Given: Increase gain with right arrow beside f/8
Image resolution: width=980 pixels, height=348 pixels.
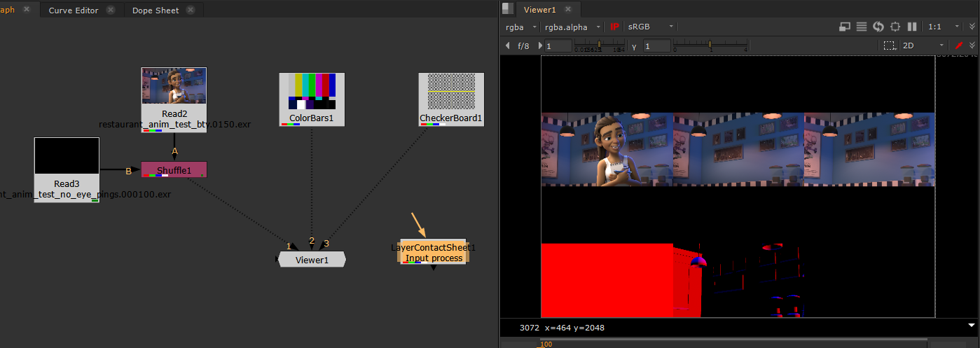Looking at the screenshot, I should click(x=539, y=46).
